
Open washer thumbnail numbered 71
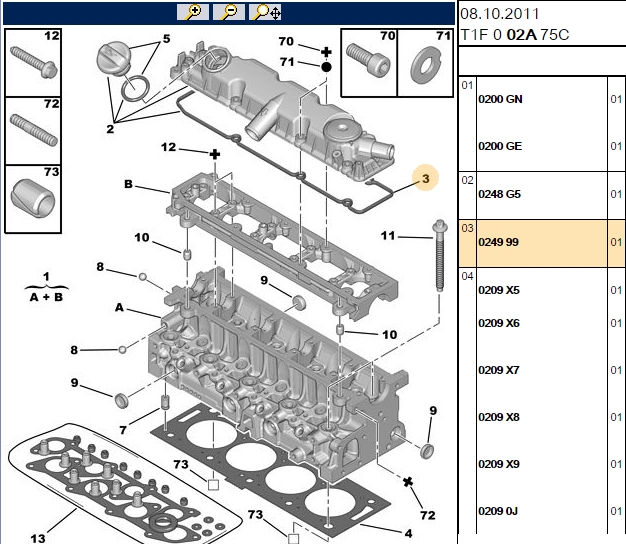coord(426,62)
